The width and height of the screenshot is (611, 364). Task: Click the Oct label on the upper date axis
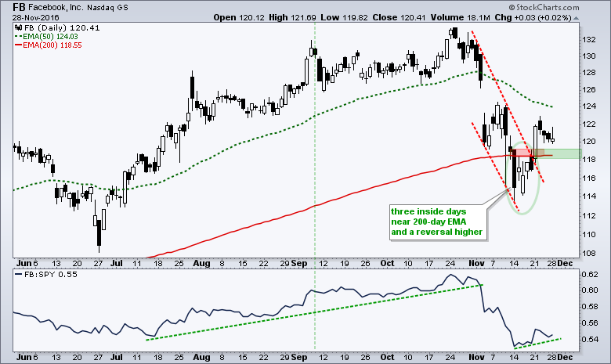[387, 264]
